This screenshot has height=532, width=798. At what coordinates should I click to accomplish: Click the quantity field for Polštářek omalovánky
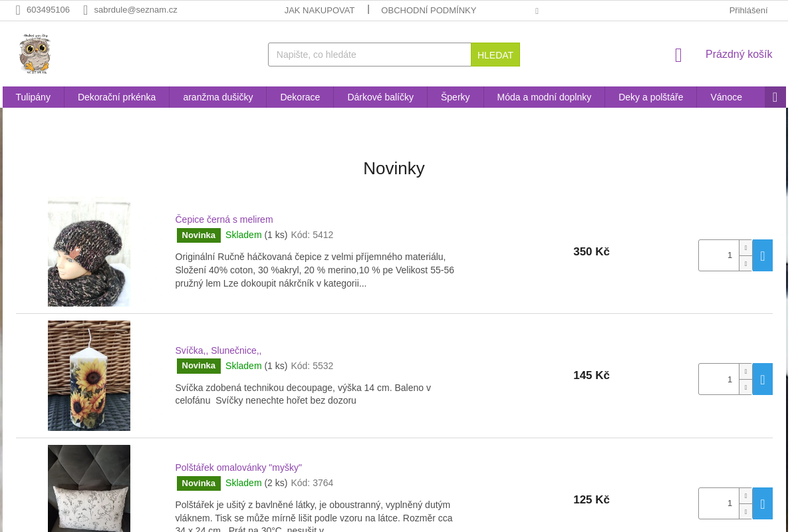click(719, 503)
